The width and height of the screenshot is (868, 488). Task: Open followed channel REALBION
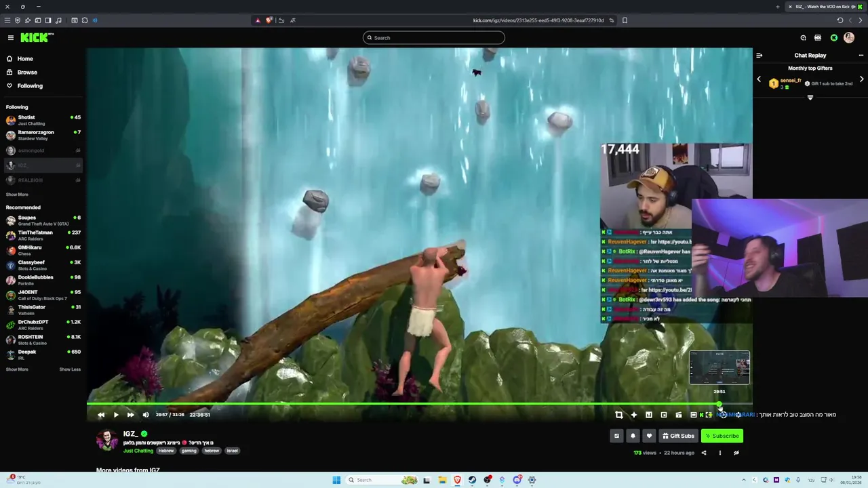pos(43,180)
